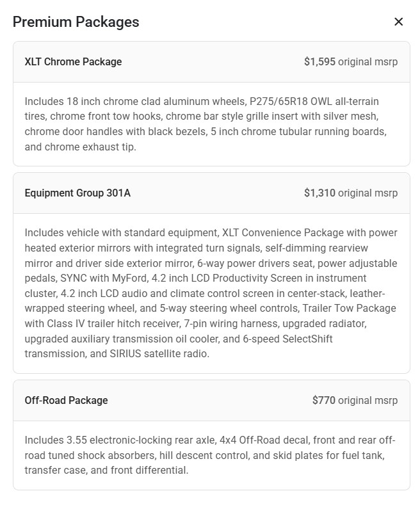Close the Premium Packages dialog

click(398, 22)
